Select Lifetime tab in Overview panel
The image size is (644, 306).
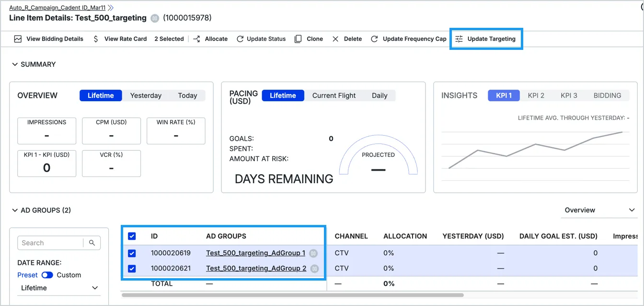101,95
